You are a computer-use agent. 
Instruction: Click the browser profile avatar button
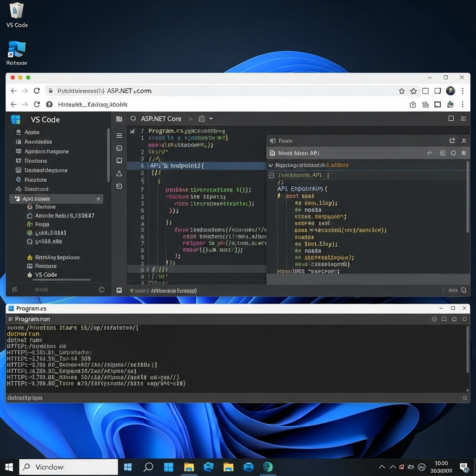[x=450, y=91]
